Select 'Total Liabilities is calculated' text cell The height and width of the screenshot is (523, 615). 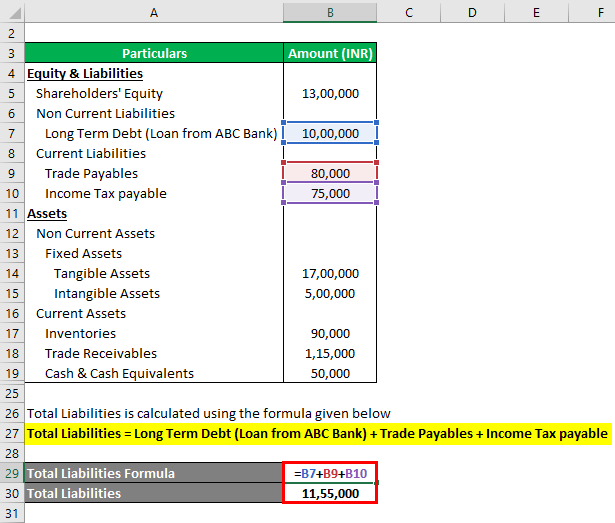[209, 414]
